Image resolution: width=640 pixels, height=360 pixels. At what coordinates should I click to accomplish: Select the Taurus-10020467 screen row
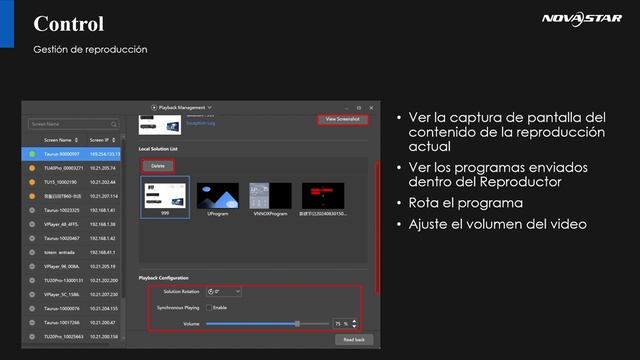[71, 238]
